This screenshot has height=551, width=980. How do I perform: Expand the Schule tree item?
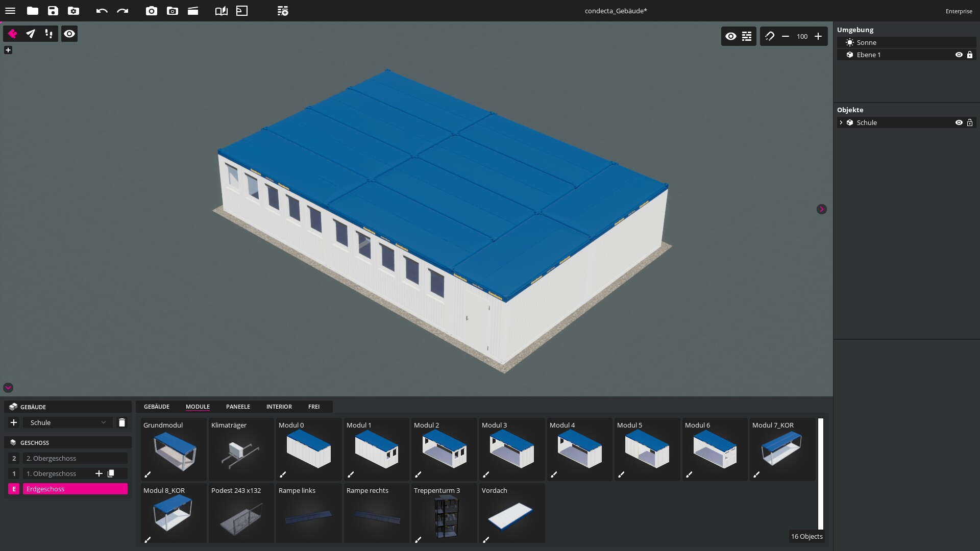point(841,122)
